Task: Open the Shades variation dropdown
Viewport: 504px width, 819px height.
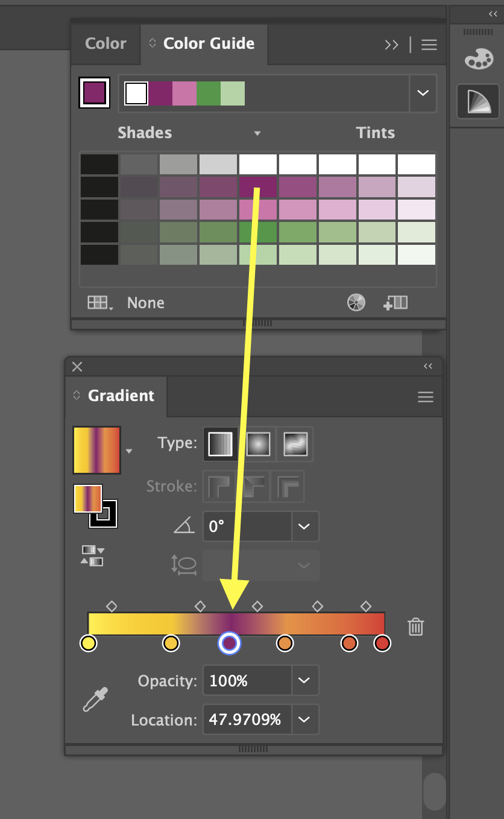Action: coord(257,133)
